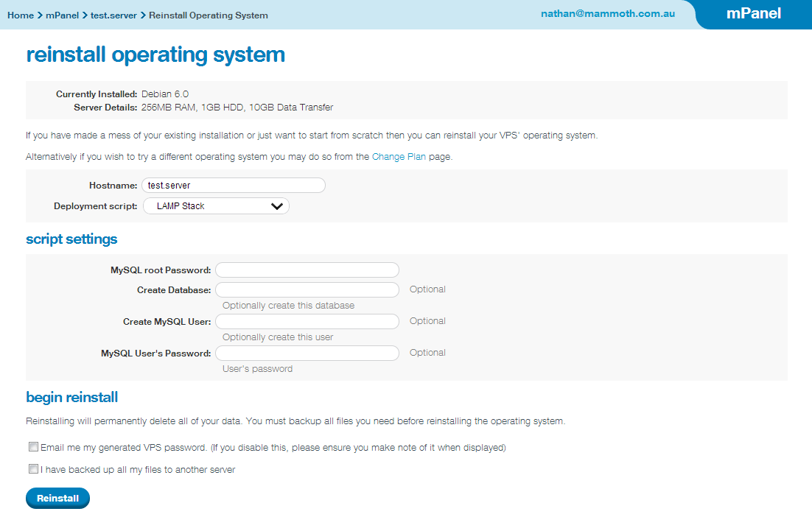Click the nathan@mammoth.com.au account email
This screenshot has height=517, width=812.
tap(607, 13)
